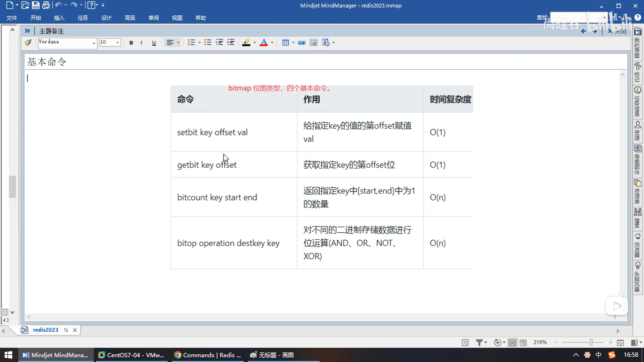Open the font size 10 dropdown
Image resolution: width=644 pixels, height=362 pixels.
[117, 43]
